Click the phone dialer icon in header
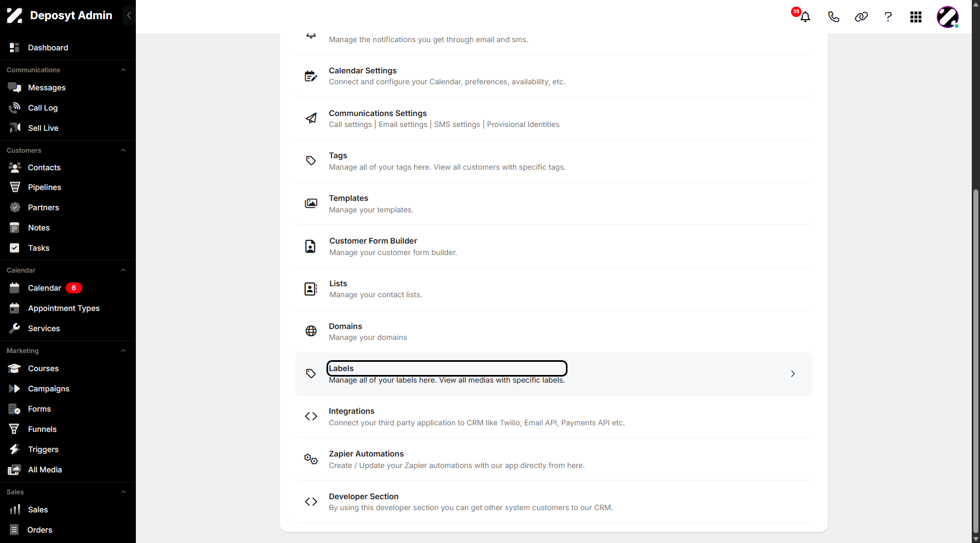 click(x=833, y=17)
